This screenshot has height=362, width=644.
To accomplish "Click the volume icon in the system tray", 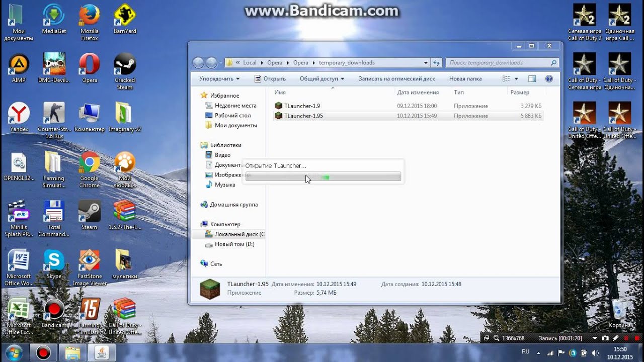I will pyautogui.click(x=596, y=353).
